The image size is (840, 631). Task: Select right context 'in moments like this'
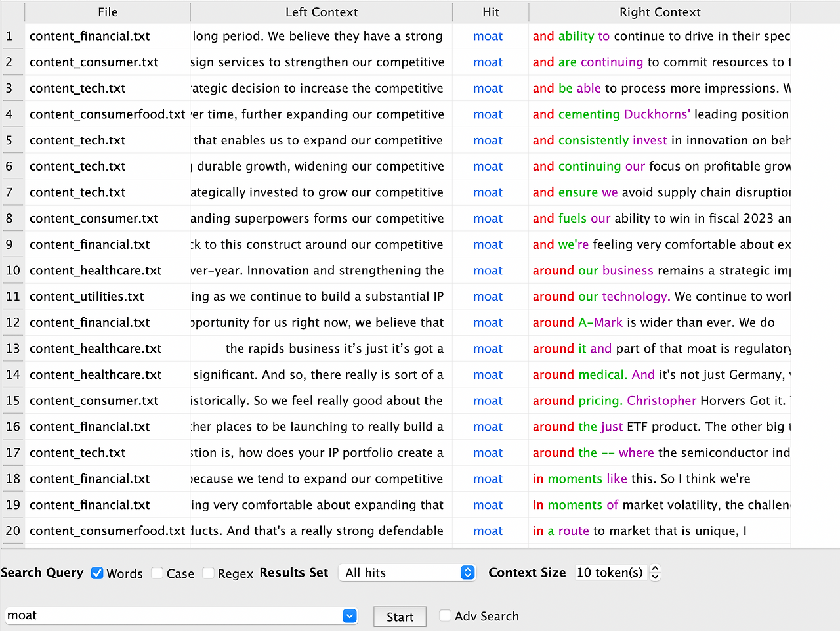[593, 479]
